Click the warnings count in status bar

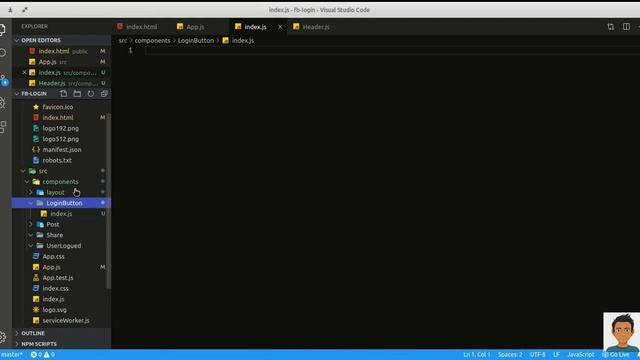point(49,355)
